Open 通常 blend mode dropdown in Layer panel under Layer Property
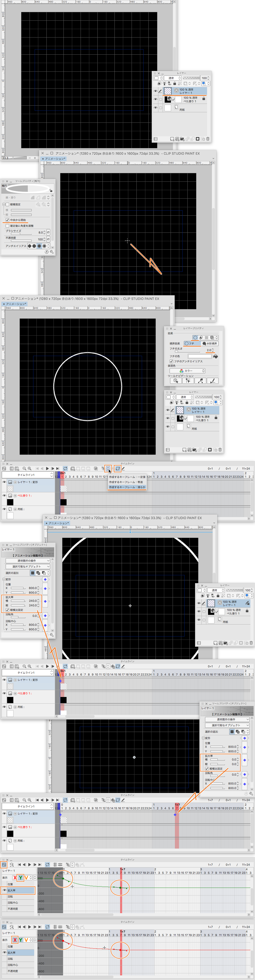Screen dimensions: 255x980 pyautogui.click(x=185, y=397)
